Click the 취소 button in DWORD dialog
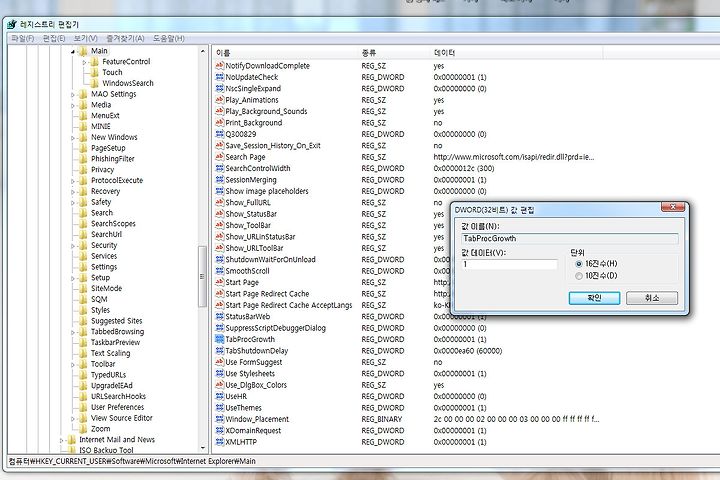 [652, 298]
